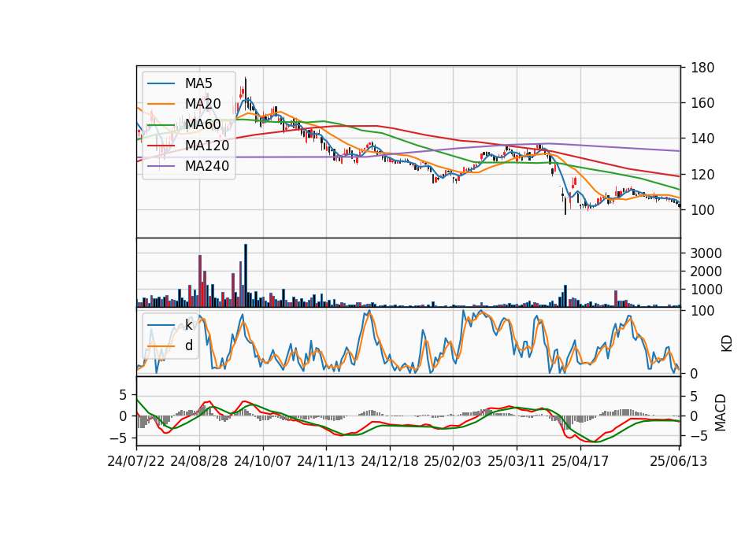This screenshot has height=543, width=756.
Task: Click the red MA120 legend line sample
Action: click(x=161, y=146)
